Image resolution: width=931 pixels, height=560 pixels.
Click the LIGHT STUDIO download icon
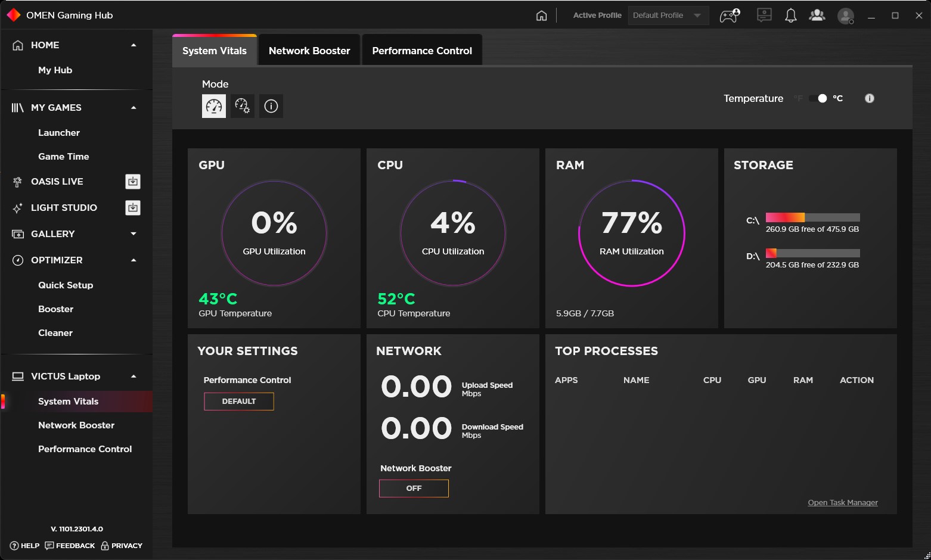pos(133,207)
